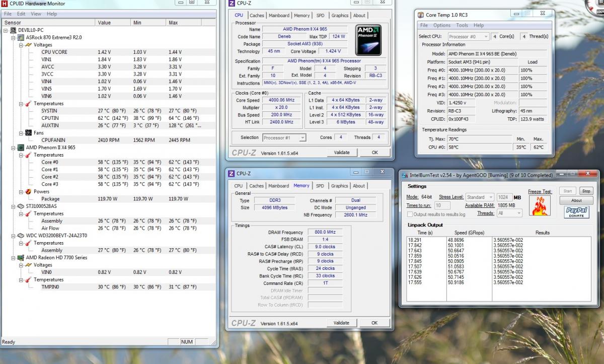
Task: Select the CPU VCORE row in HWMonitor
Action: 109,52
